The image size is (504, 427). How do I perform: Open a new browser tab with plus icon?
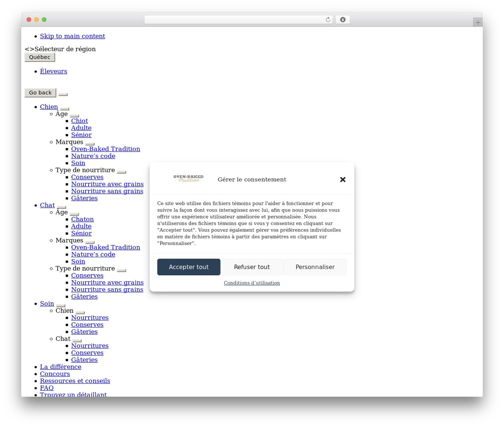pyautogui.click(x=478, y=22)
